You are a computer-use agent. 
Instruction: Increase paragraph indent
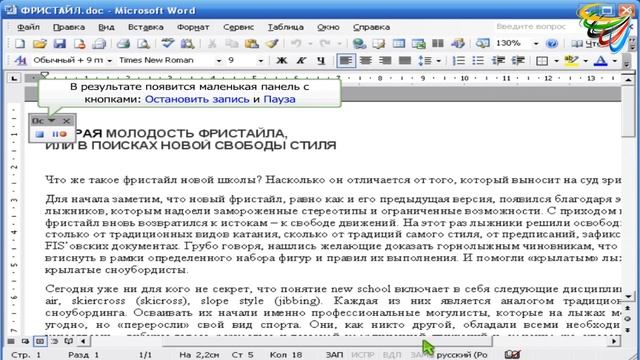(518, 61)
